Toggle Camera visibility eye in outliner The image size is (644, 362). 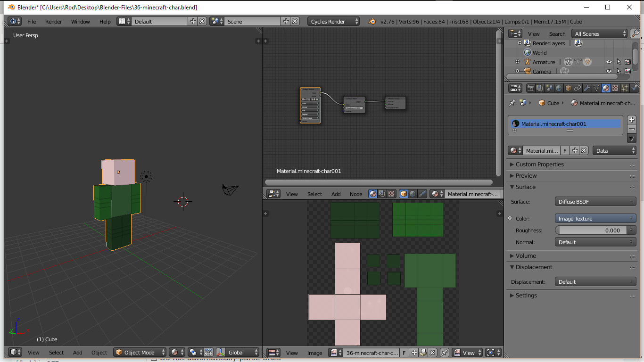coord(609,71)
